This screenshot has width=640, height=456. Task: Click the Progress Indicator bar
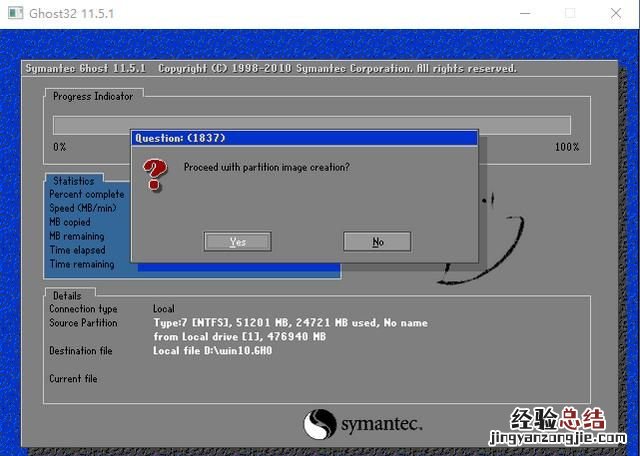311,125
